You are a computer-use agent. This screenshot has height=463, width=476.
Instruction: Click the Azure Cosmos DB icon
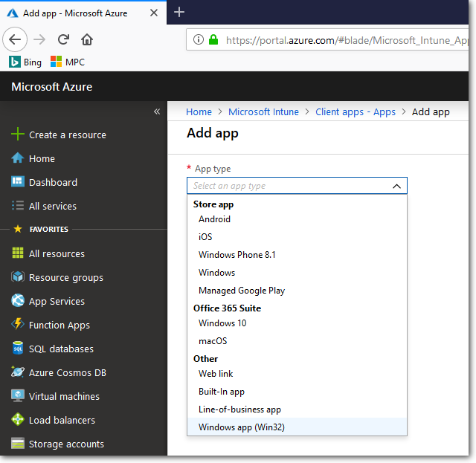[x=18, y=372]
